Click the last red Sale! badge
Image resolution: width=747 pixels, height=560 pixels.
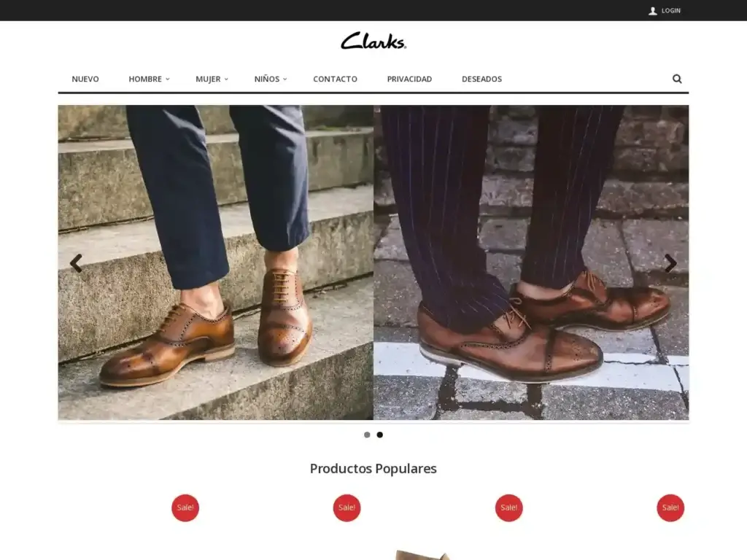pyautogui.click(x=670, y=507)
